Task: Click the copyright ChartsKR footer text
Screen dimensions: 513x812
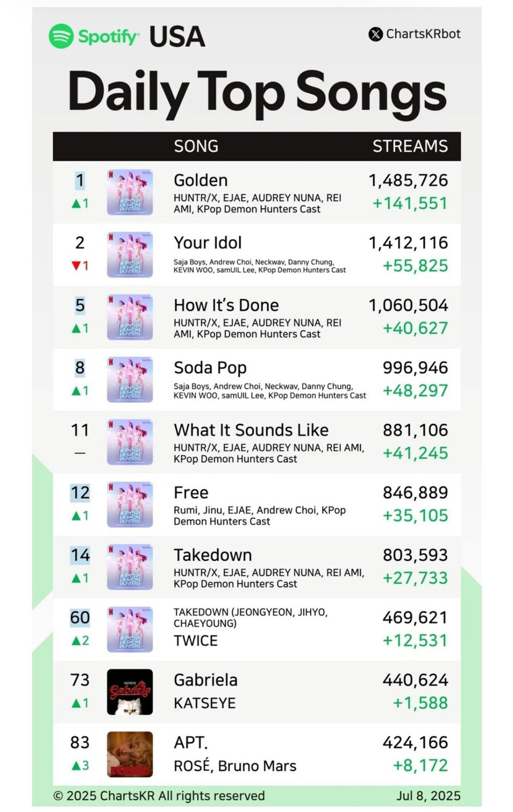Action: click(159, 796)
